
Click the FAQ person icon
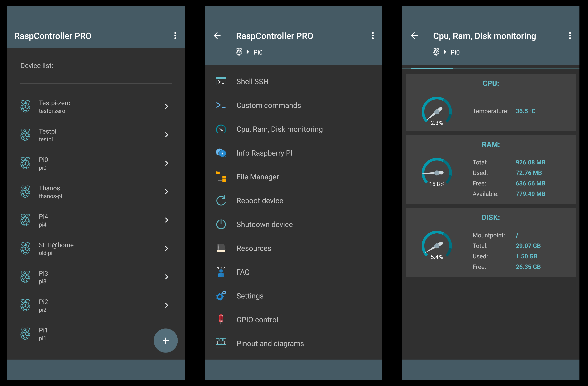pyautogui.click(x=221, y=272)
